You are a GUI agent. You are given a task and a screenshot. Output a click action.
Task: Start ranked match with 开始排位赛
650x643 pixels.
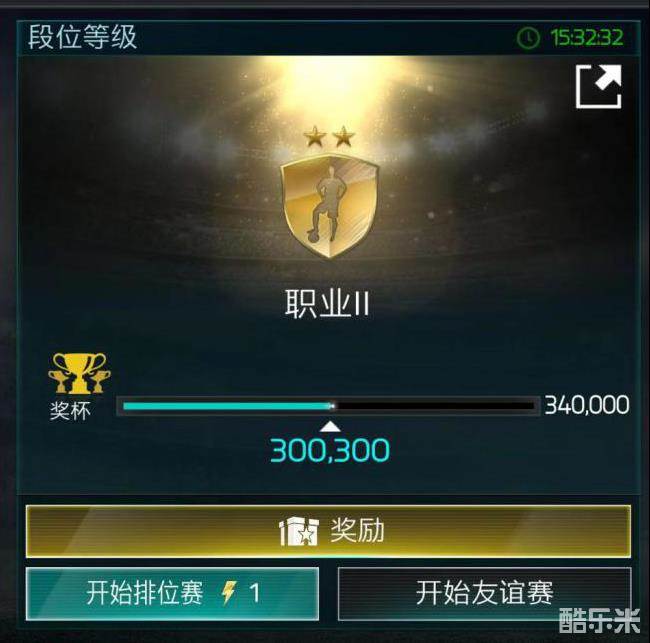(172, 594)
